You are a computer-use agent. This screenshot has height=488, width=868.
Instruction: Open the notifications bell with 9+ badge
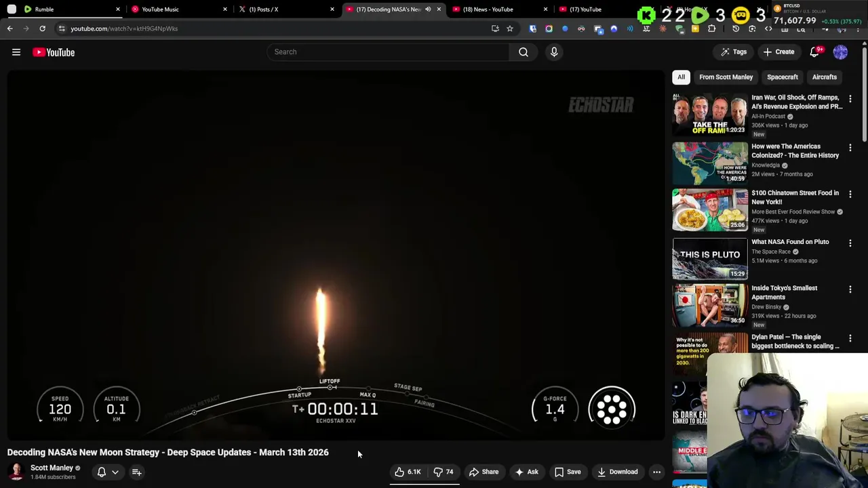[816, 52]
